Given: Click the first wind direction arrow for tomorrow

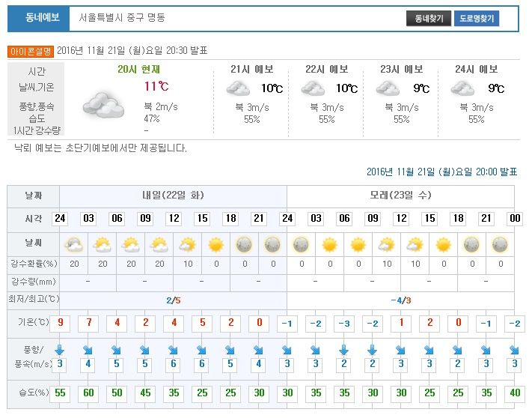Looking at the screenshot, I should [61, 349].
